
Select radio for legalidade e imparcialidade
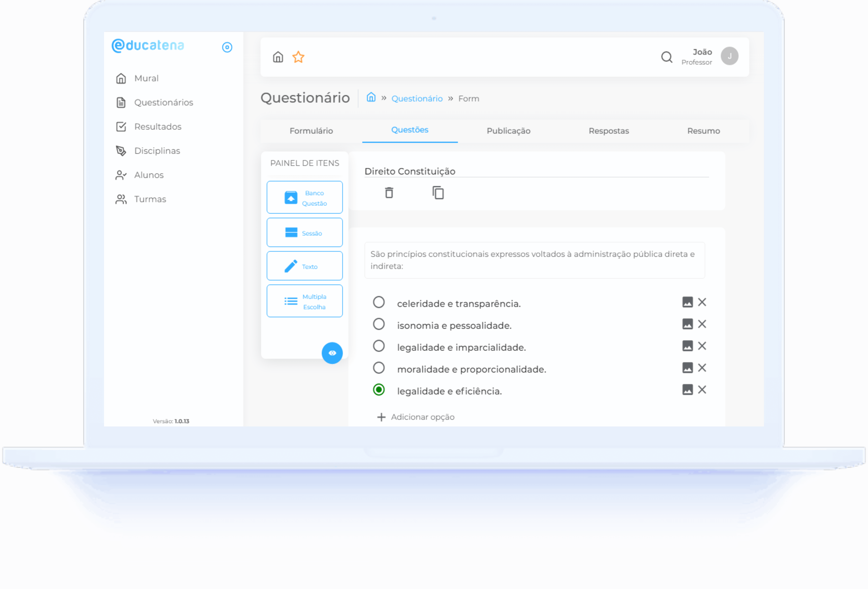[x=379, y=346]
